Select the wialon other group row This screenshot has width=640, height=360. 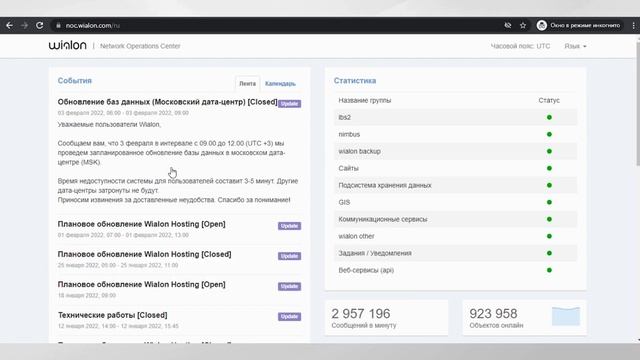456,236
